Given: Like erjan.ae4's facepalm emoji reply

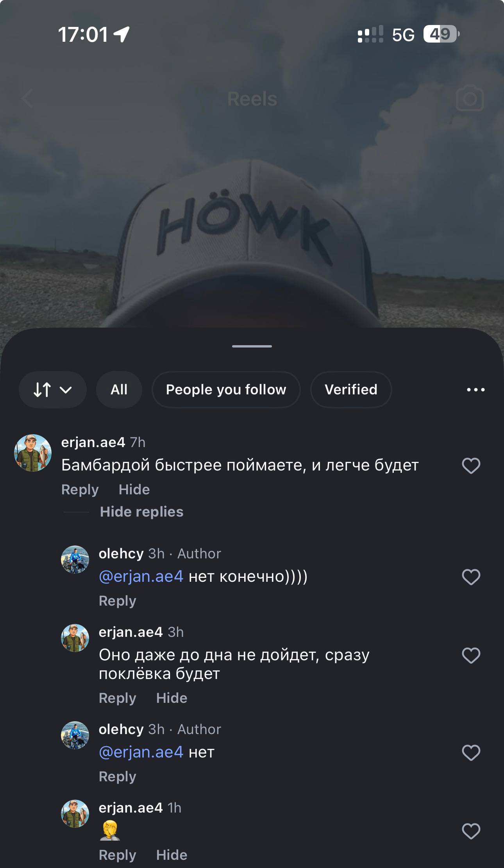Looking at the screenshot, I should point(471,831).
